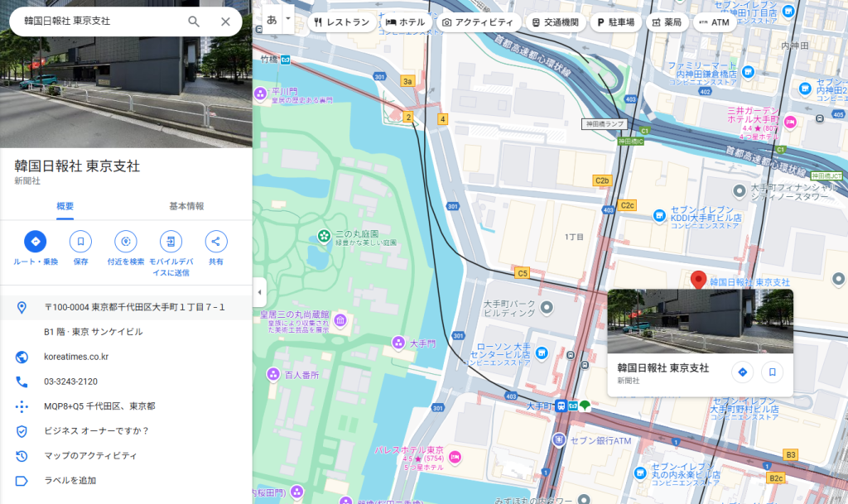Clear the search with X icon
Viewport: 848px width, 504px height.
click(x=225, y=22)
